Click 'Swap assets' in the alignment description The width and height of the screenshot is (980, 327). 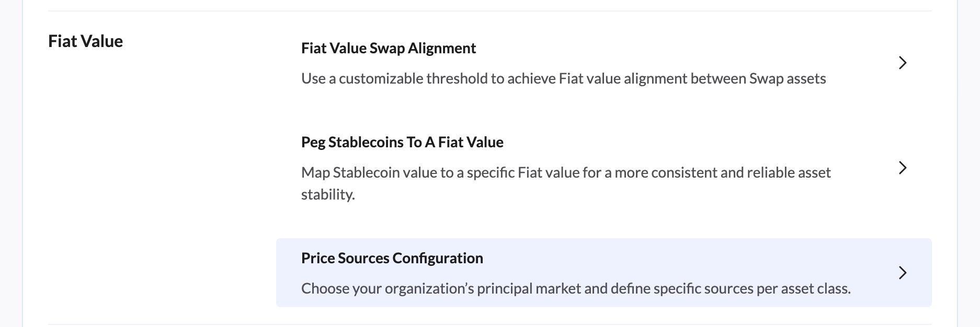pos(787,79)
